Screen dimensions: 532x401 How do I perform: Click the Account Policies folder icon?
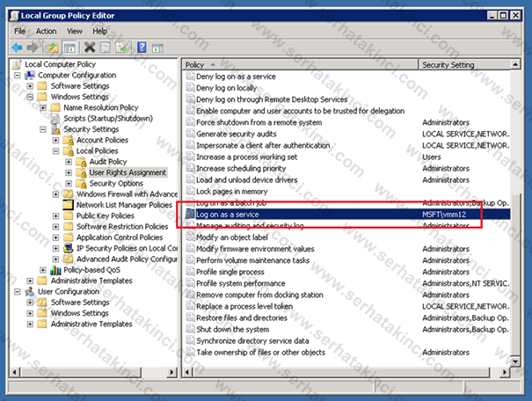coord(69,140)
